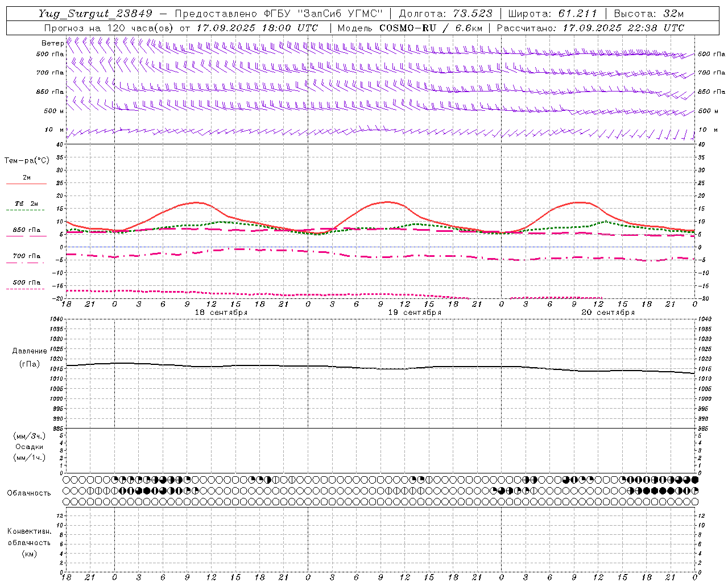Click the (км) unit label of convective panel

(30, 554)
